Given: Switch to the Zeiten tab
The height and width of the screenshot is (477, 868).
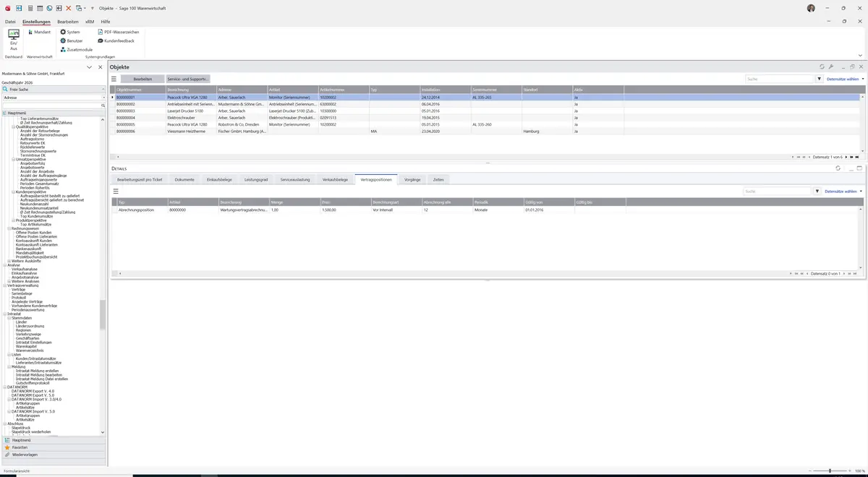Looking at the screenshot, I should 438,179.
